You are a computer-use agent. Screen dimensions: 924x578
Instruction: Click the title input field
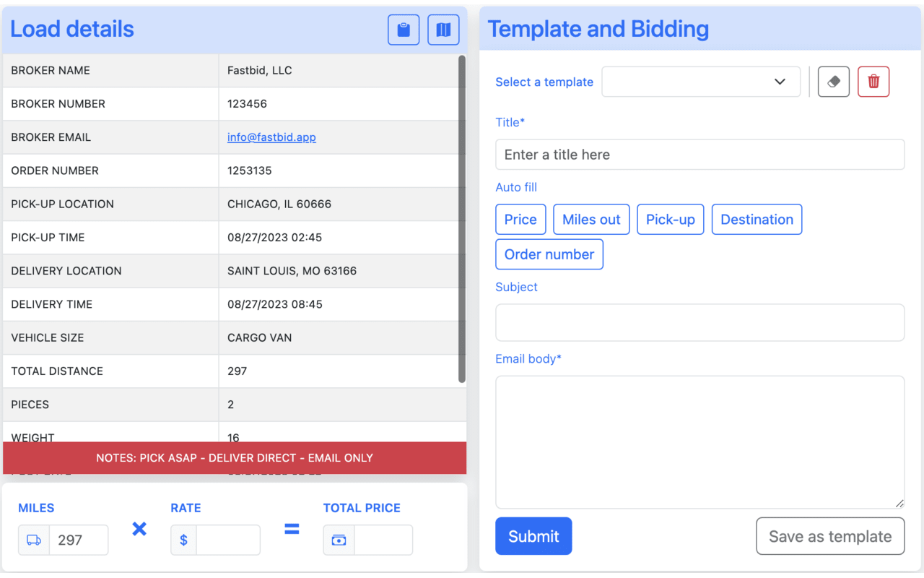coord(699,154)
